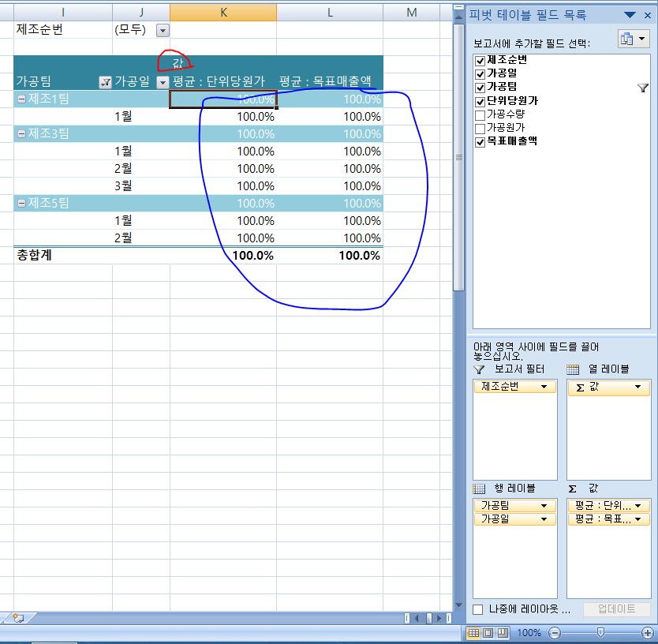Screen dimensions: 658x644
Task: Click the zoom in plus button
Action: pyautogui.click(x=647, y=633)
